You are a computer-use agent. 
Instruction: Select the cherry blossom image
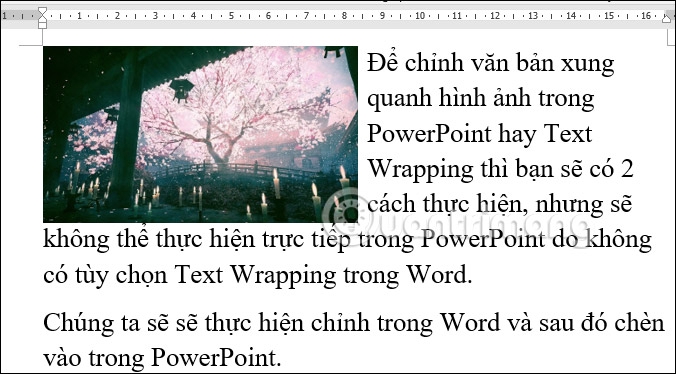pyautogui.click(x=200, y=134)
